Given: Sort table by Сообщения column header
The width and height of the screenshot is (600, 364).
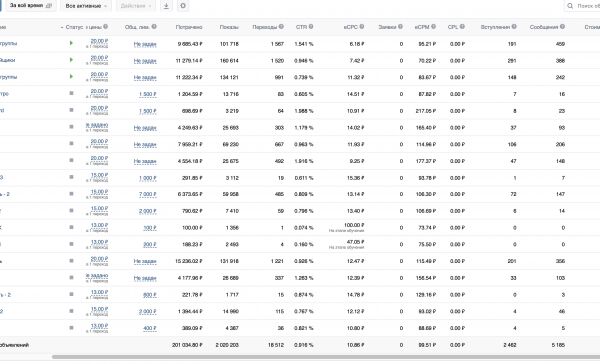Looking at the screenshot, I should pyautogui.click(x=544, y=27).
